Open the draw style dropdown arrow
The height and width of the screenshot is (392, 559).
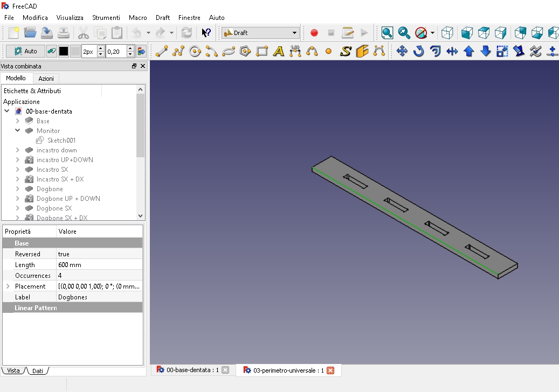(x=432, y=33)
